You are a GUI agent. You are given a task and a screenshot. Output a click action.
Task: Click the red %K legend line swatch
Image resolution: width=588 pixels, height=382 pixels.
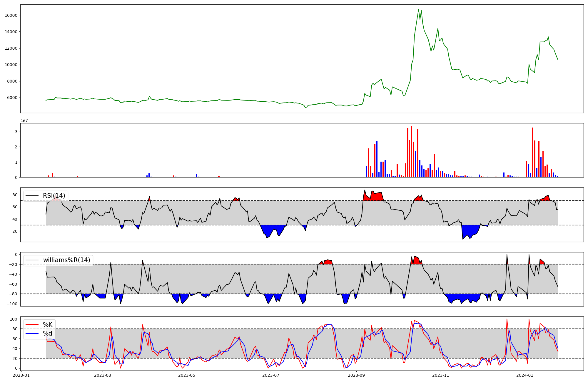(32, 324)
